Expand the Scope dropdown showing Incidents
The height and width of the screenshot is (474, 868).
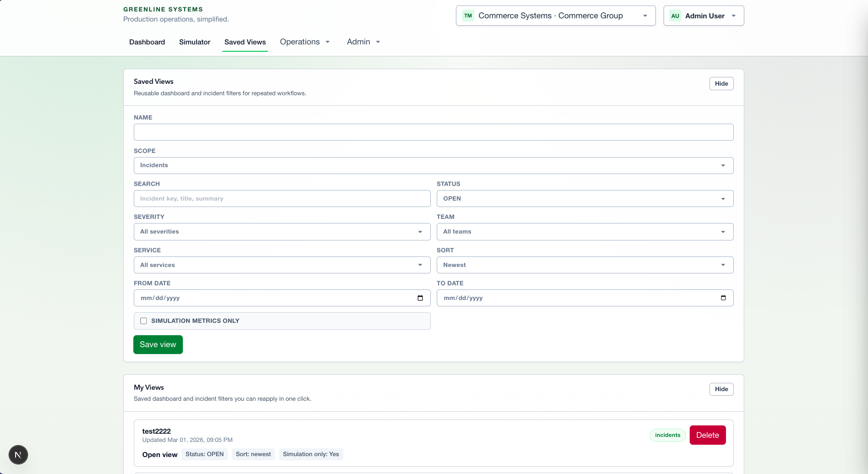point(433,165)
